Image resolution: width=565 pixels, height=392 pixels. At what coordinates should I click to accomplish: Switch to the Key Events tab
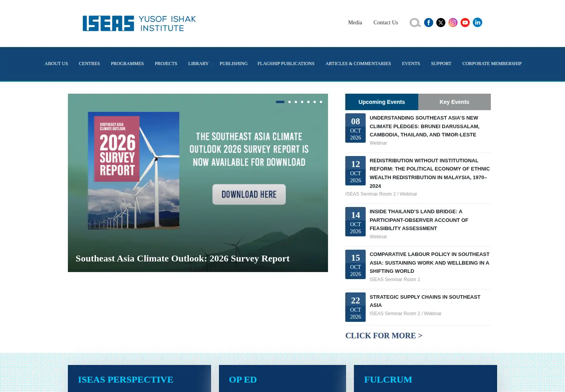(x=454, y=102)
